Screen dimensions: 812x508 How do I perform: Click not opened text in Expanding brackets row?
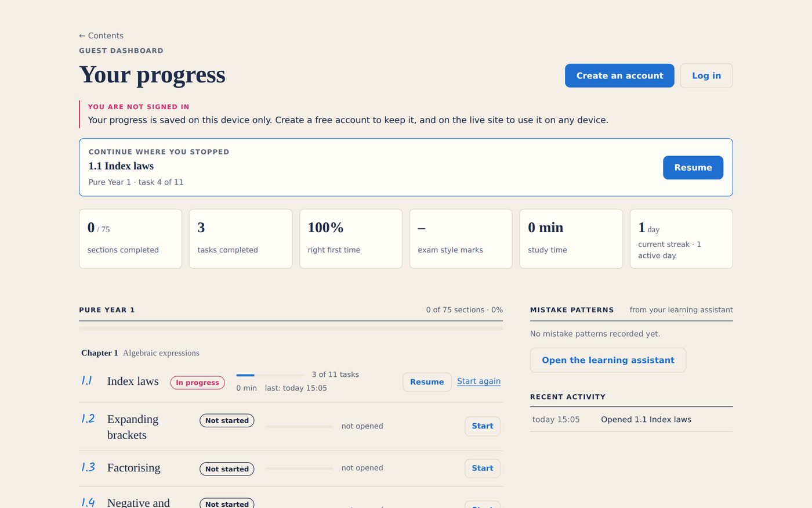point(362,426)
